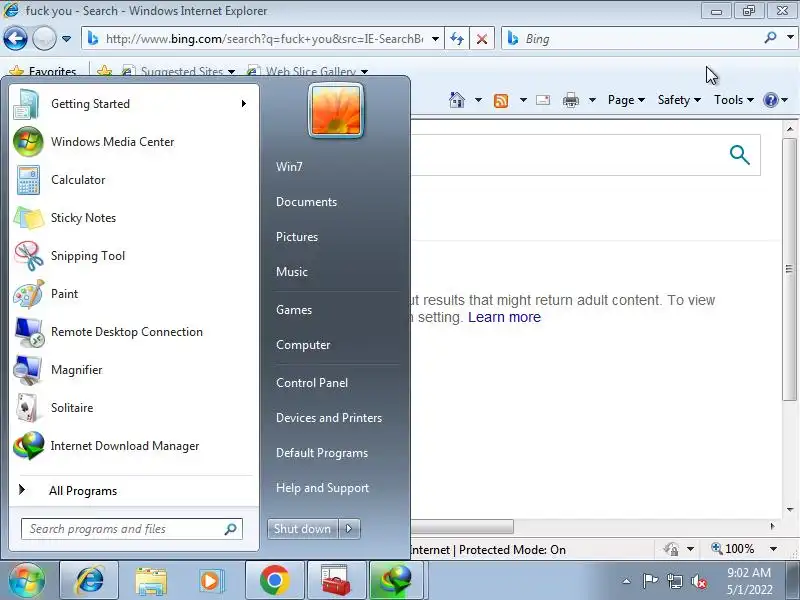Open the red toolbox app on taskbar

pyautogui.click(x=336, y=580)
